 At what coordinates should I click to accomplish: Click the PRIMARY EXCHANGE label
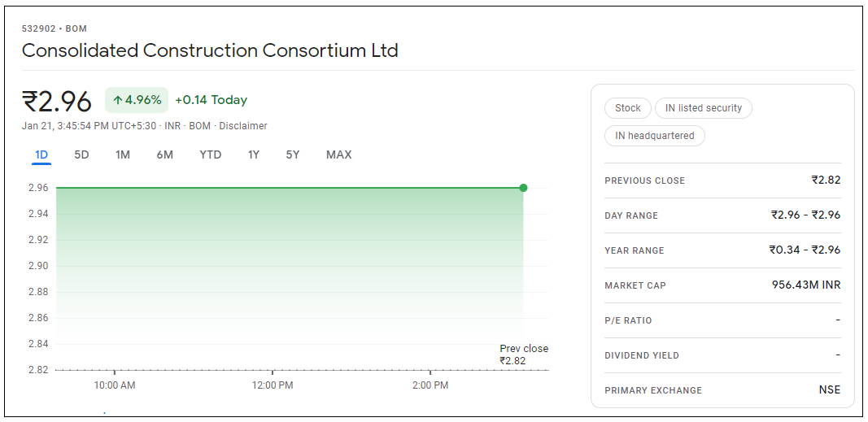pyautogui.click(x=653, y=390)
